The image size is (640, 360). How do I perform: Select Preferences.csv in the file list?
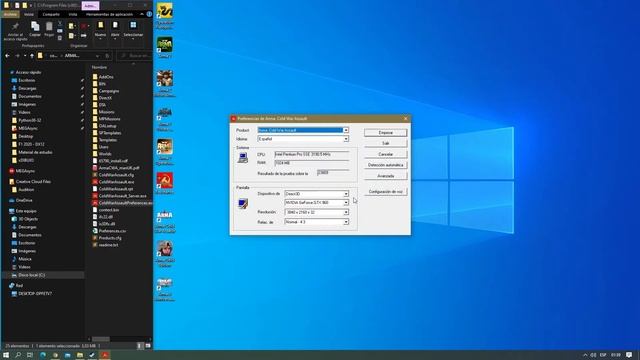112,231
